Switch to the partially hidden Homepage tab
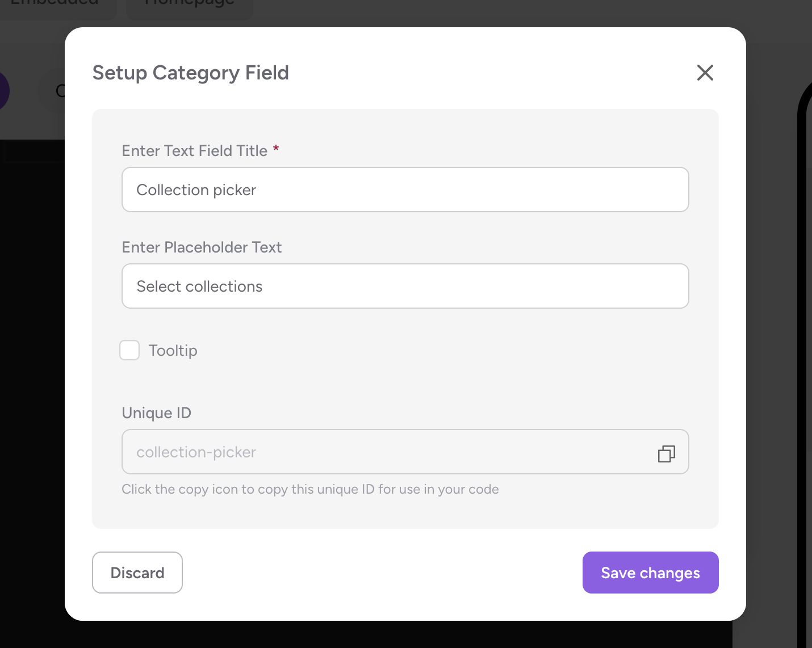The width and height of the screenshot is (812, 648). click(190, 6)
